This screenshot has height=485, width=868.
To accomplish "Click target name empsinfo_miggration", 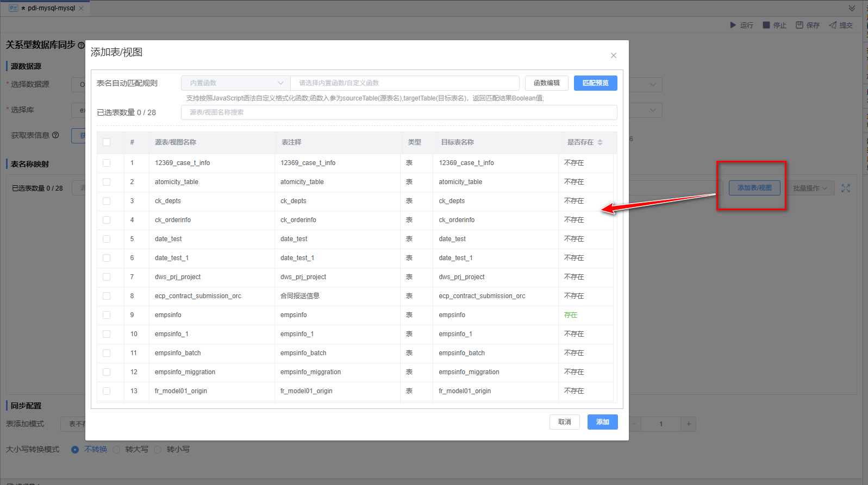I will click(469, 372).
